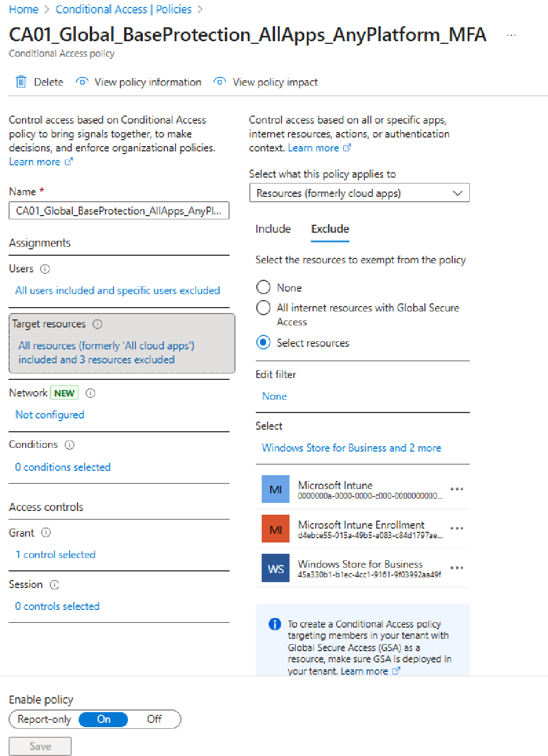Click the Save button
Screen dimensions: 548x756
[40, 746]
